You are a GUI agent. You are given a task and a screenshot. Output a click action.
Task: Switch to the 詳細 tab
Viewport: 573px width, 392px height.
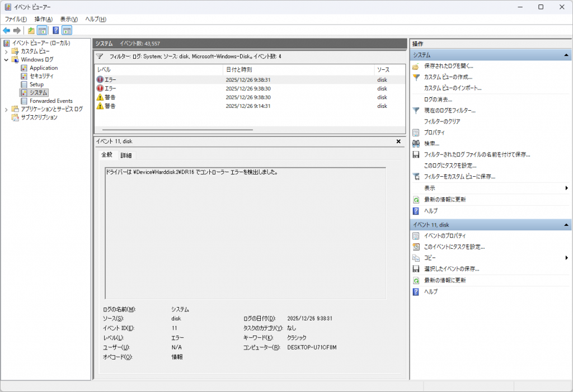coord(126,155)
